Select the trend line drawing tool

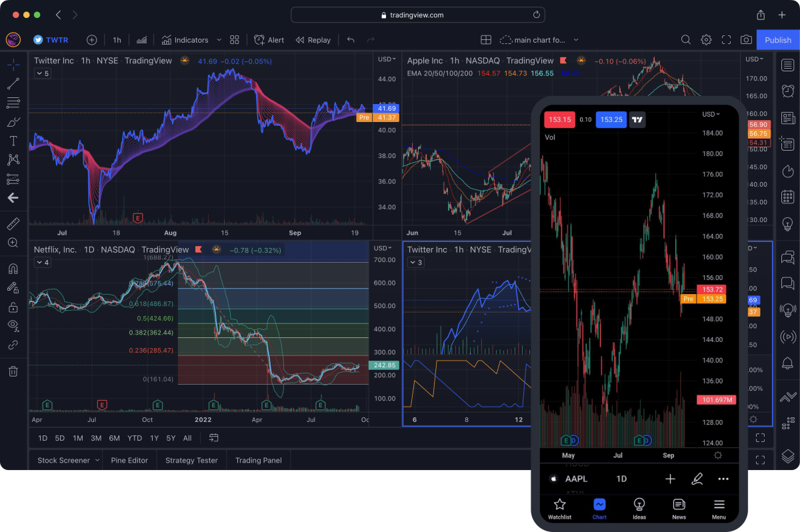click(x=13, y=83)
